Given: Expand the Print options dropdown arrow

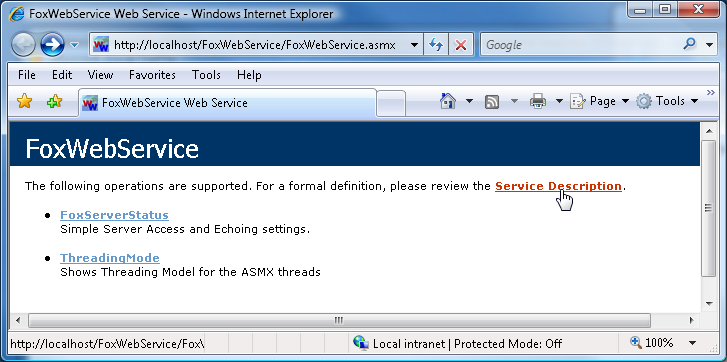Looking at the screenshot, I should [559, 101].
